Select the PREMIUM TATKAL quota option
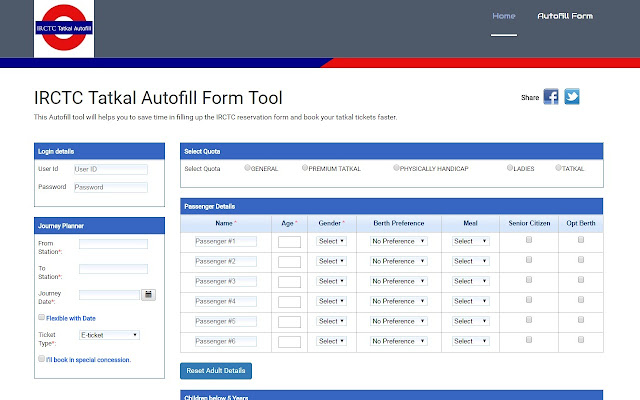 pyautogui.click(x=304, y=168)
